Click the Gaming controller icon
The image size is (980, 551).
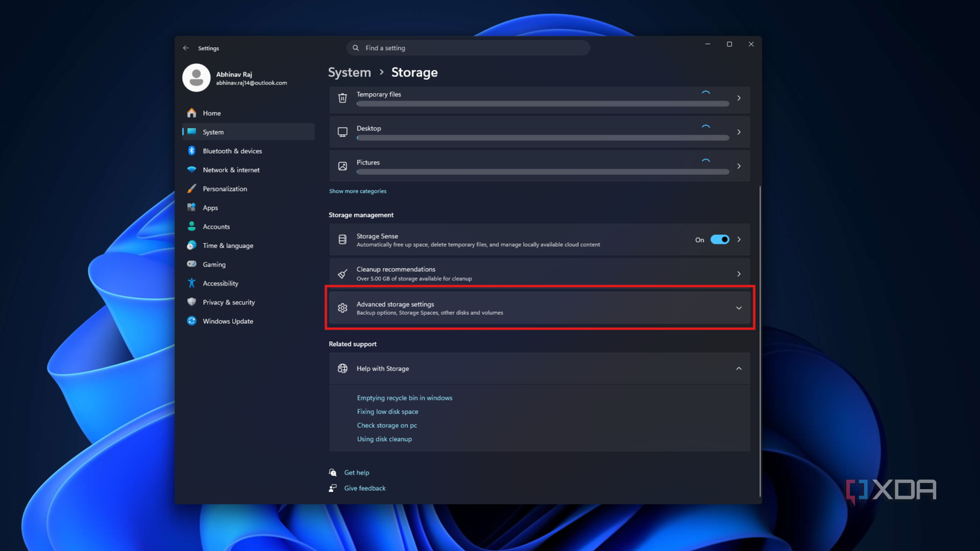click(x=192, y=264)
